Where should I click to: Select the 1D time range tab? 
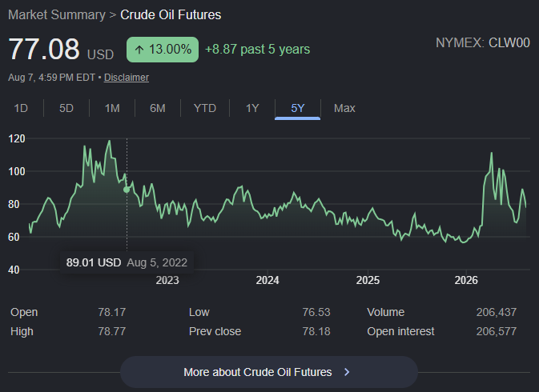pyautogui.click(x=21, y=108)
